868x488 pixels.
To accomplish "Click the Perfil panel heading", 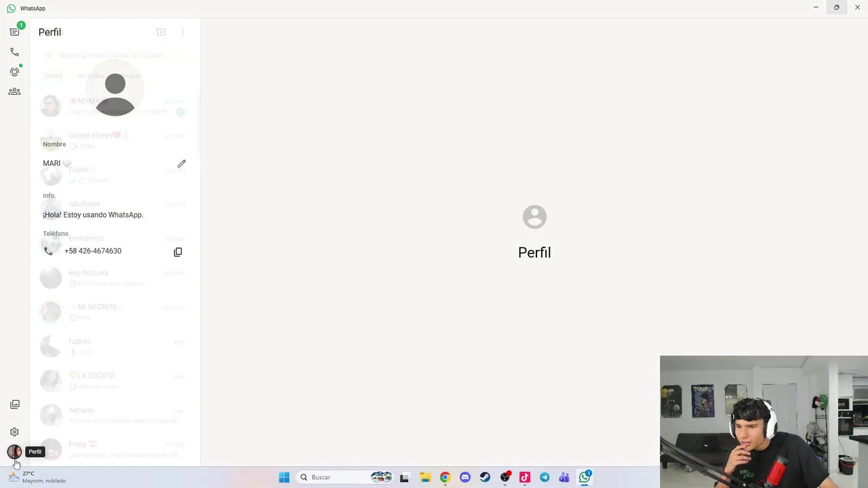I will click(50, 32).
